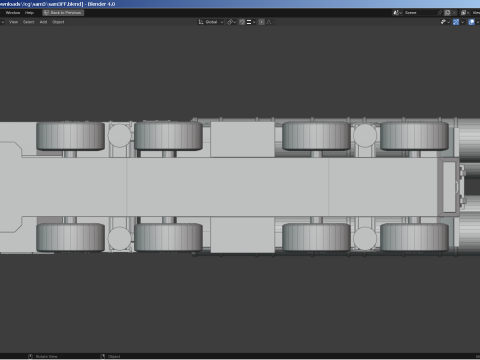Open the object visibility selector dropdown
The height and width of the screenshot is (360, 480).
(446, 22)
